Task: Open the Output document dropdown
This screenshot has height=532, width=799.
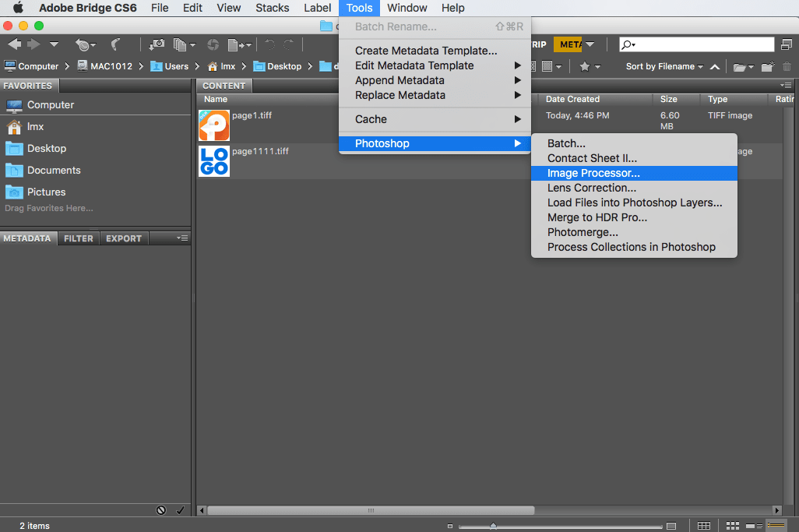Action: coord(240,45)
